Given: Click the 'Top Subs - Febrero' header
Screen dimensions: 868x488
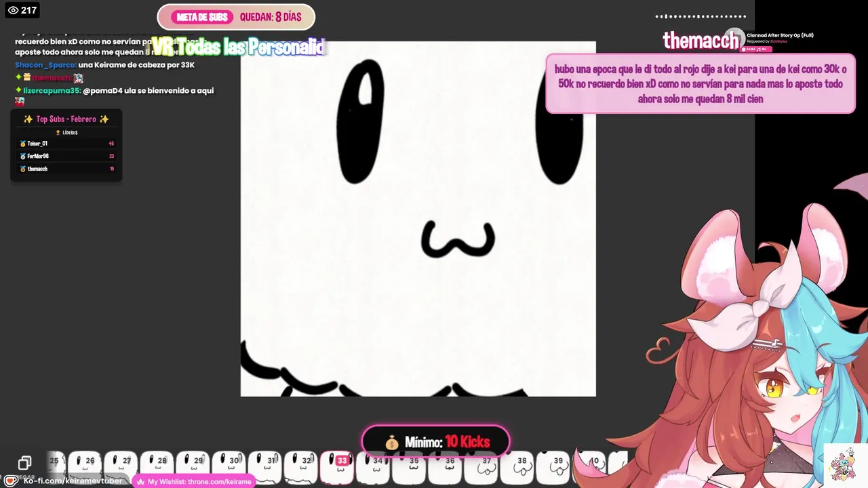Looking at the screenshot, I should [x=66, y=119].
